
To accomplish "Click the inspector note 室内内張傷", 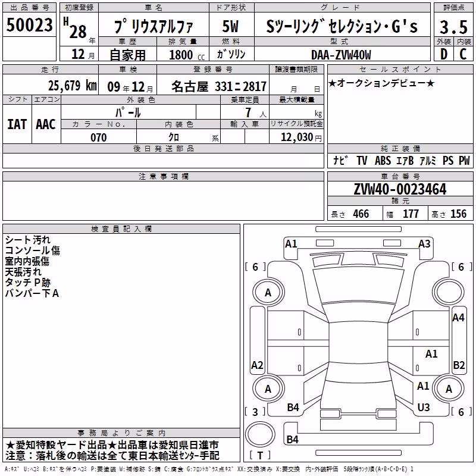I will point(27,261).
